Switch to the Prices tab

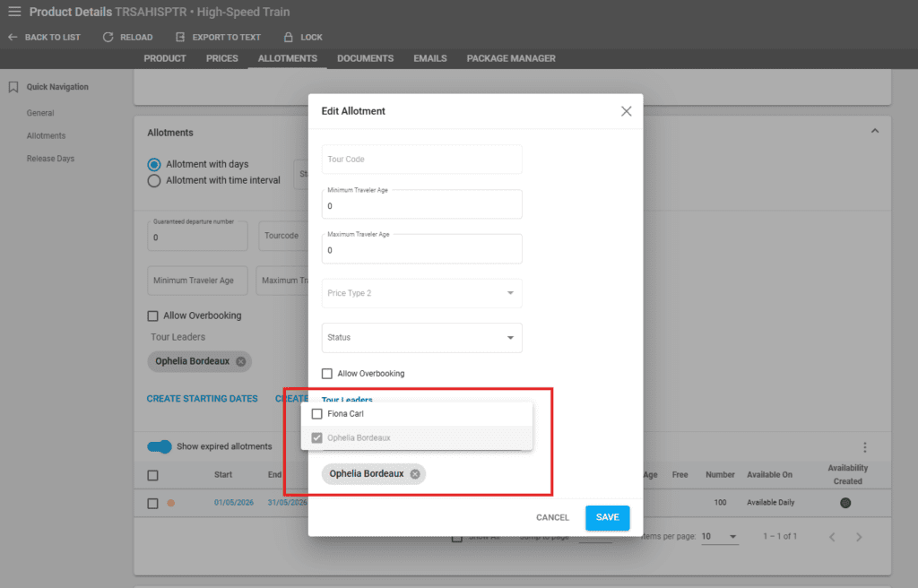(222, 58)
